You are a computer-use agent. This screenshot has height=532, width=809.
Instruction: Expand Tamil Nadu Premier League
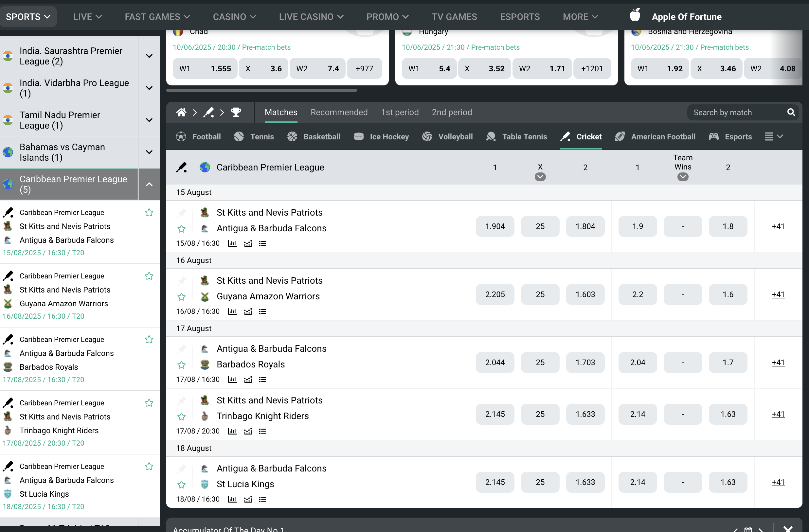click(149, 120)
